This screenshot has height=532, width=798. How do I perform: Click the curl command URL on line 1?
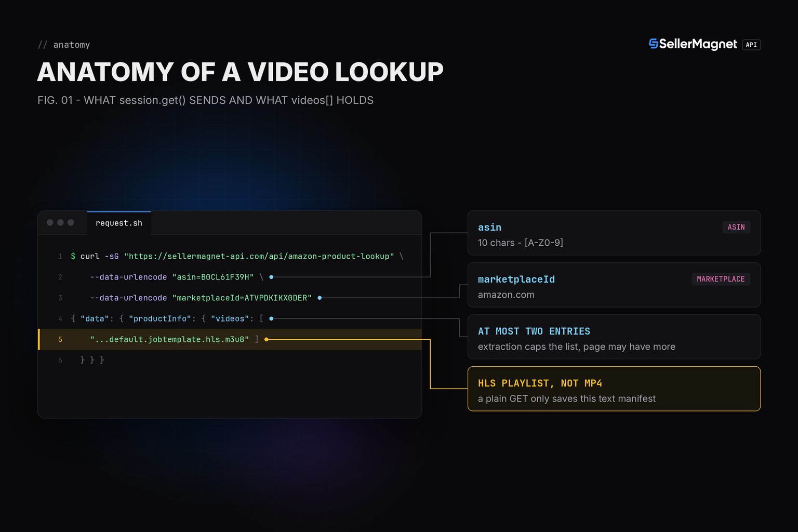click(259, 256)
